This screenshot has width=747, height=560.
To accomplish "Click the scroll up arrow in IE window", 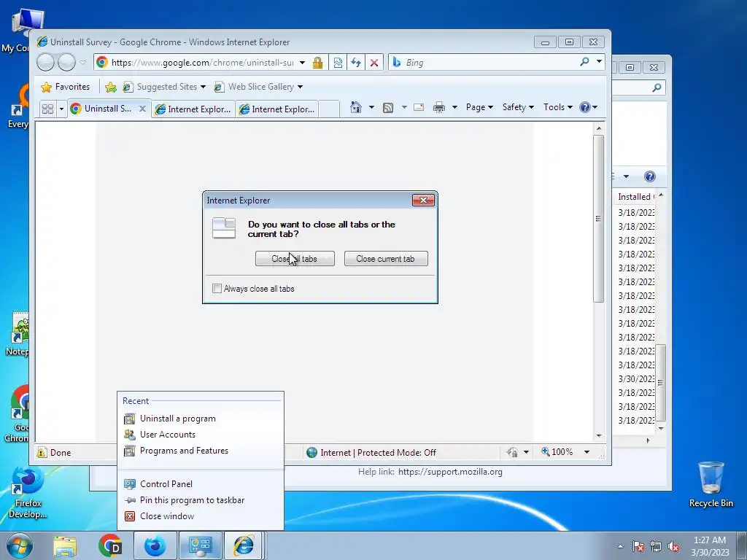I will [599, 128].
